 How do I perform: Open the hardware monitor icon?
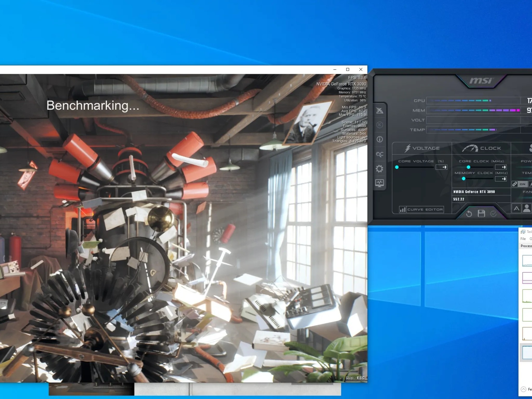point(380,183)
